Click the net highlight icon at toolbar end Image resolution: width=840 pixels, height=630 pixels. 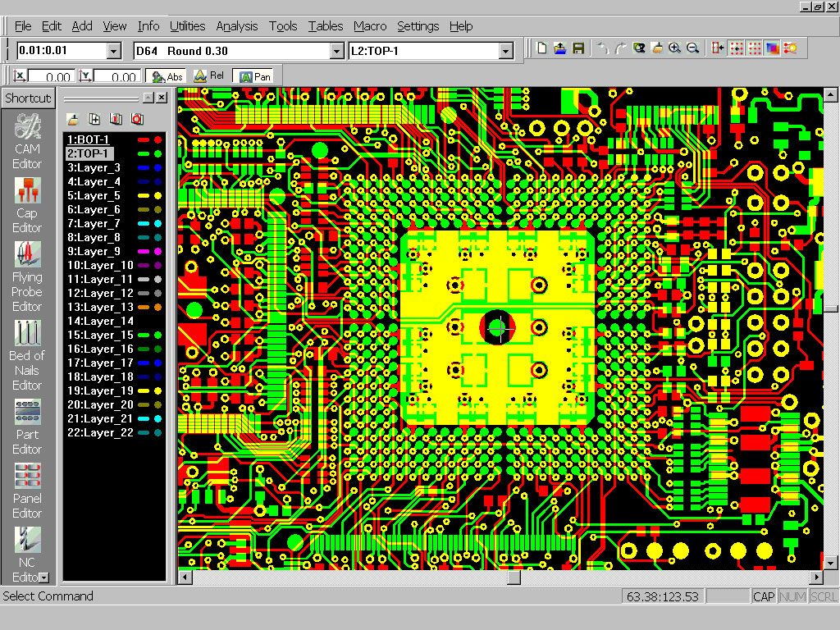point(790,48)
